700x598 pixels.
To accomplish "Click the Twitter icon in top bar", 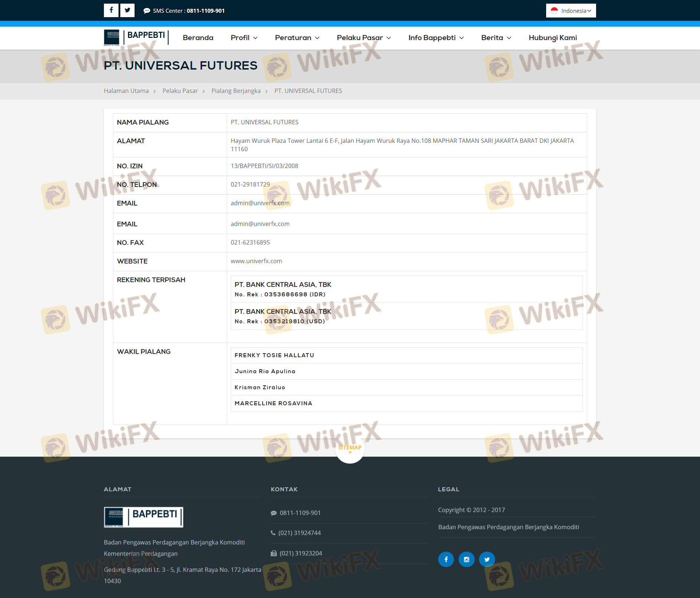I will click(x=127, y=10).
